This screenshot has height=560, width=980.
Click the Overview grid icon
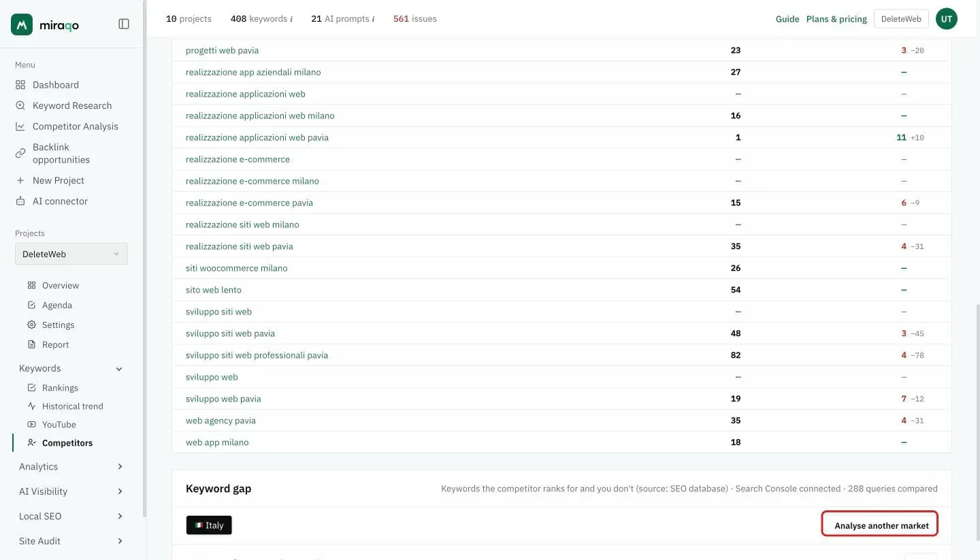tap(31, 286)
